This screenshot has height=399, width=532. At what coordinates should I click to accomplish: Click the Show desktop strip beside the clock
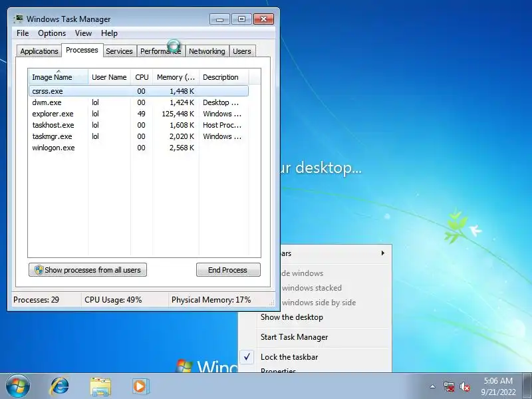tap(527, 386)
